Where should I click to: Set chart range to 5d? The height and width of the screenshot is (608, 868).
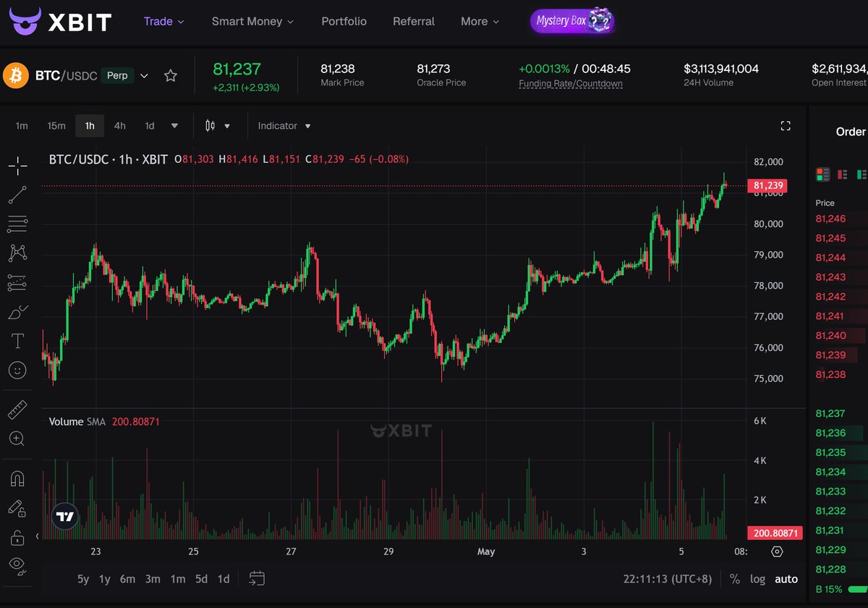click(202, 579)
